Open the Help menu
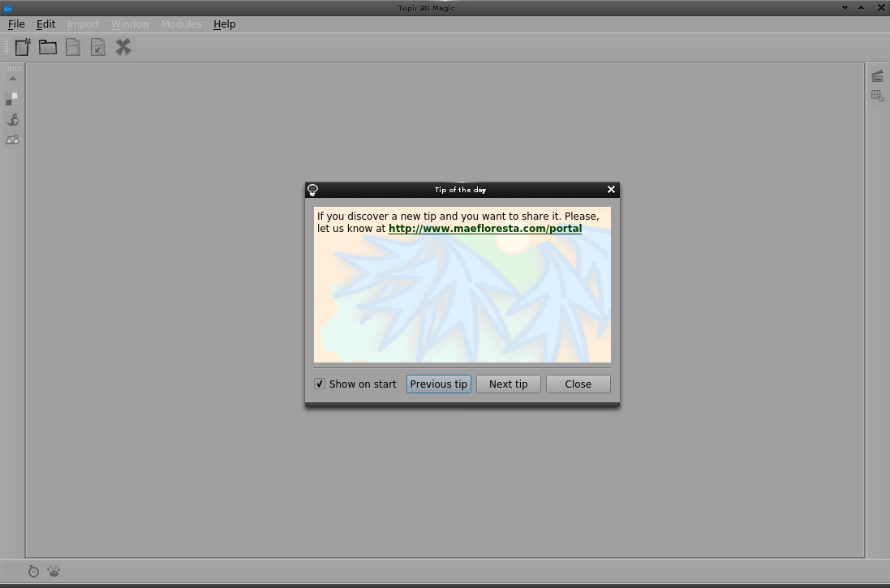890x588 pixels. (224, 24)
